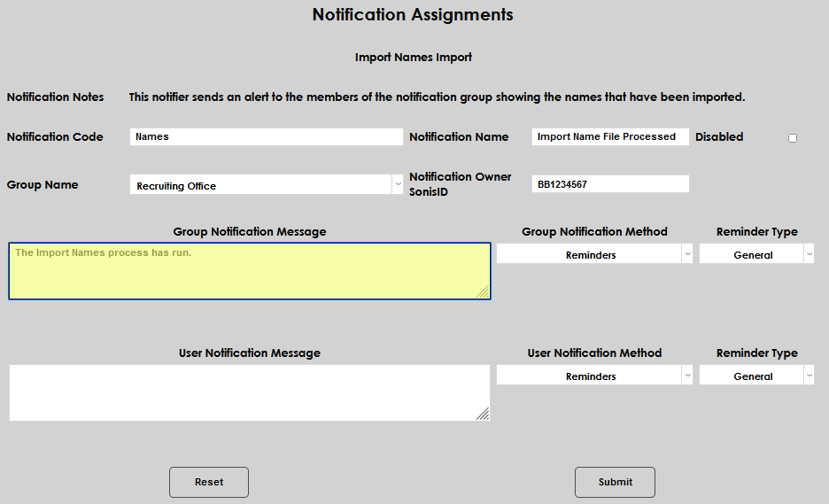This screenshot has height=504, width=829.
Task: Expand the User Notification Method dropdown
Action: point(594,376)
